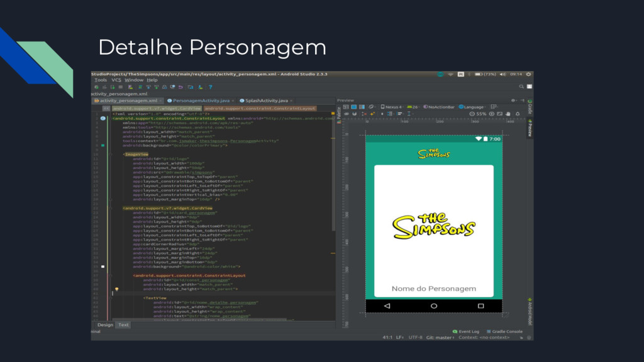
Task: Select the Text editor tab
Action: coord(123,325)
